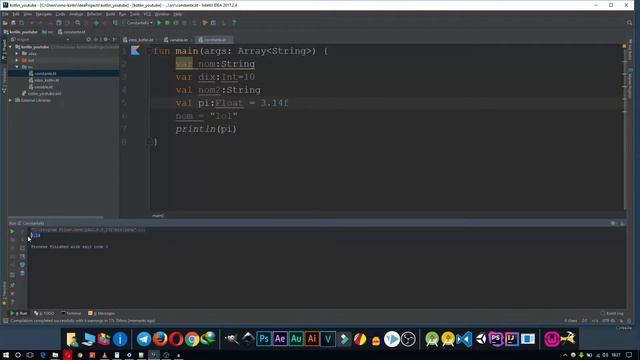Click the Find magnifier icon in the toolbar

[x=78, y=23]
